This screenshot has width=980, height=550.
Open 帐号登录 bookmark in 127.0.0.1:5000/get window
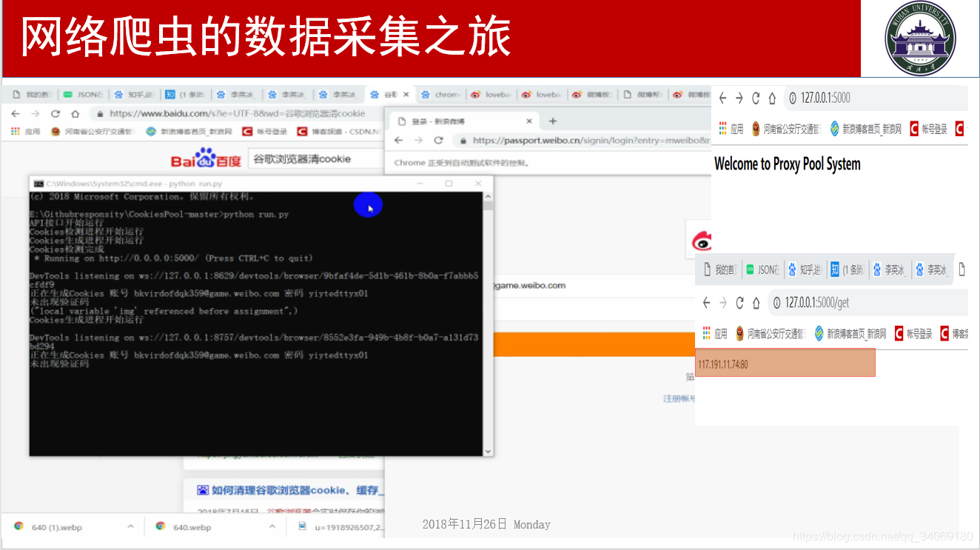[x=913, y=334]
